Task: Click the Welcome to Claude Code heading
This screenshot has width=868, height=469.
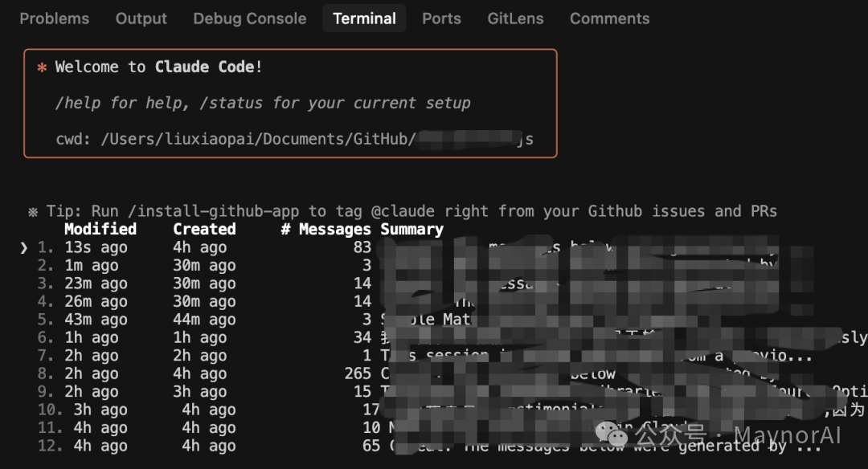Action: click(x=158, y=67)
